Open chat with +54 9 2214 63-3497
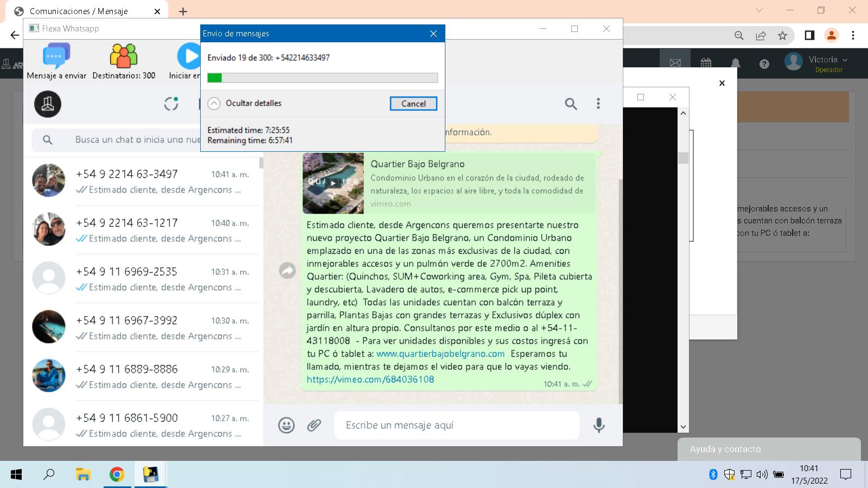This screenshot has height=488, width=868. [x=141, y=181]
